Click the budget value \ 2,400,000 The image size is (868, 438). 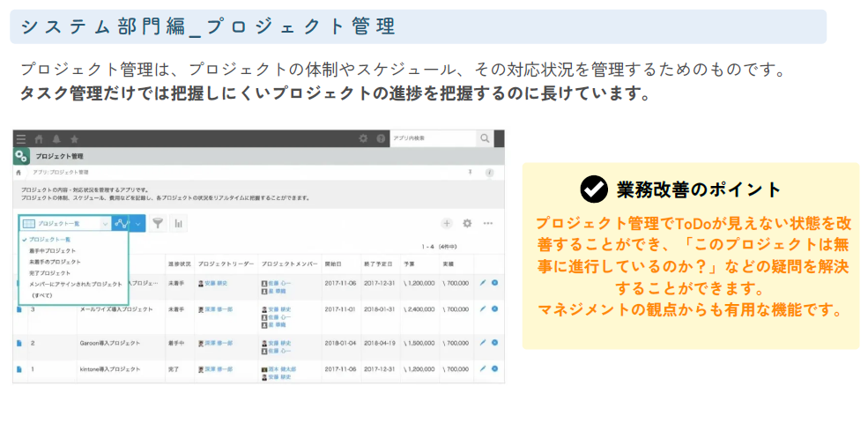point(419,309)
